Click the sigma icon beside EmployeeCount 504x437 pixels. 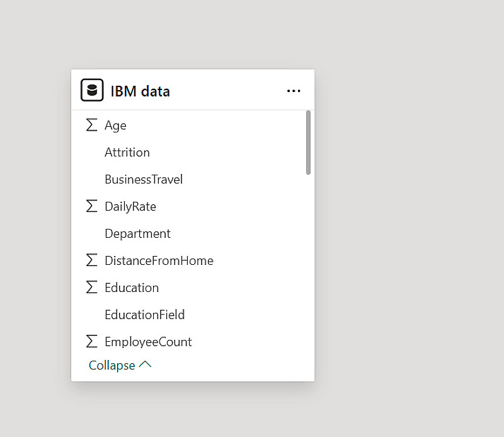point(92,341)
